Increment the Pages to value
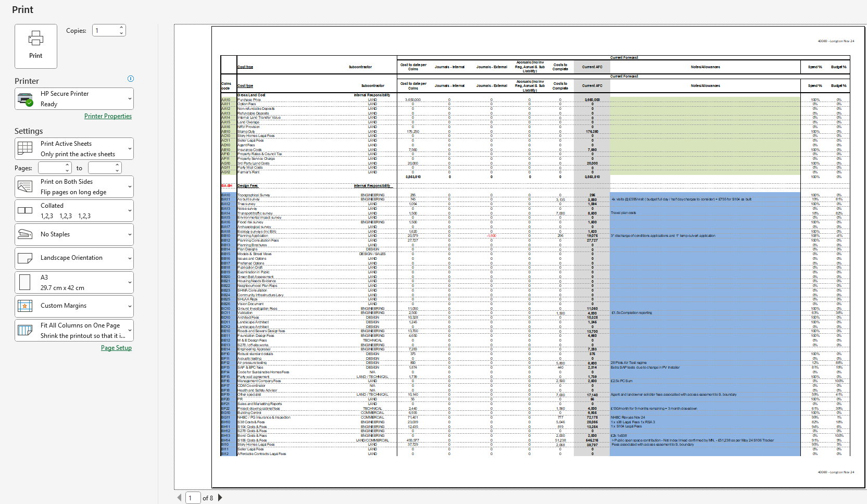This screenshot has height=504, width=867. pyautogui.click(x=118, y=165)
